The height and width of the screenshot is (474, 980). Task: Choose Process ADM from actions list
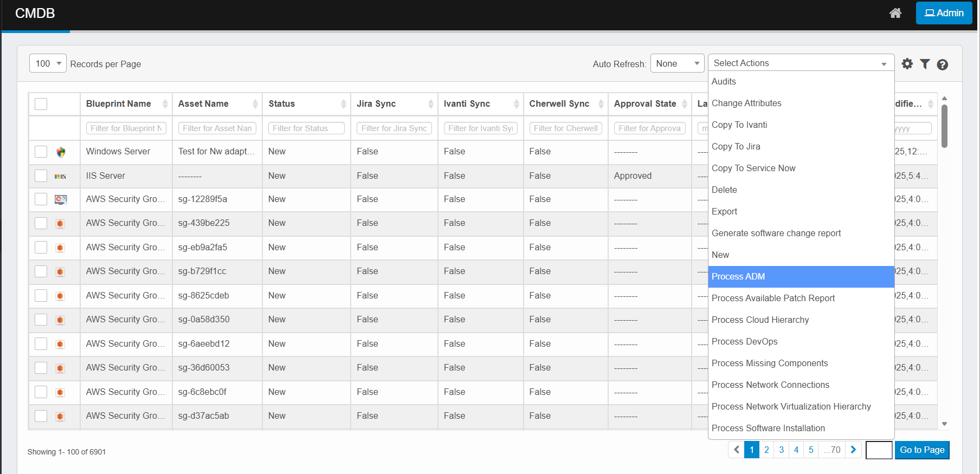click(x=800, y=276)
